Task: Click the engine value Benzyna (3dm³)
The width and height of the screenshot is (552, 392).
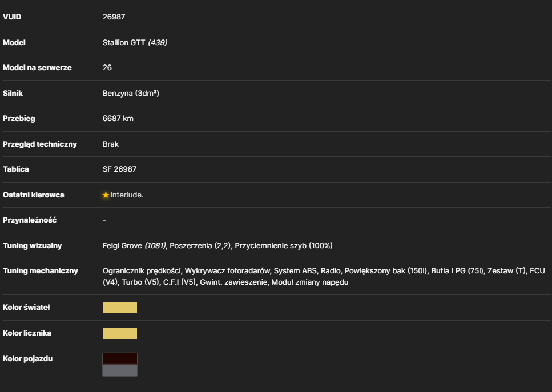Action: click(131, 93)
